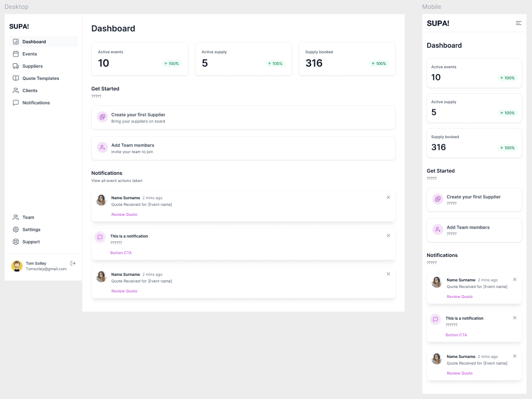The image size is (532, 399).
Task: Click last desktop Review Quote link
Action: 124,291
